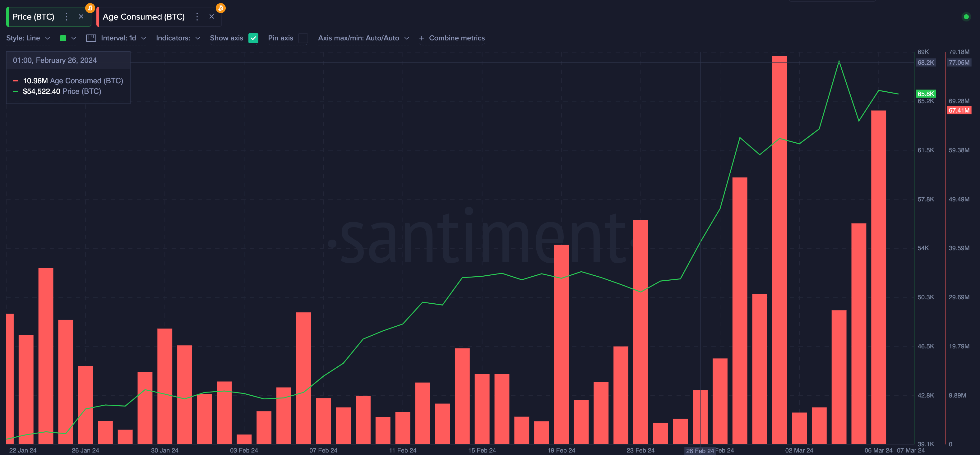Open the Indicators dropdown

tap(177, 38)
